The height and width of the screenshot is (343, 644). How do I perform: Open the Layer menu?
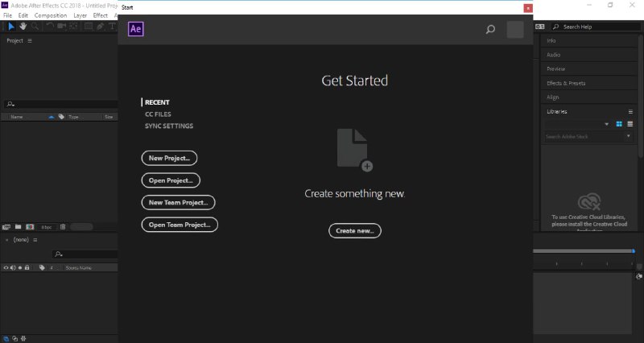[80, 15]
